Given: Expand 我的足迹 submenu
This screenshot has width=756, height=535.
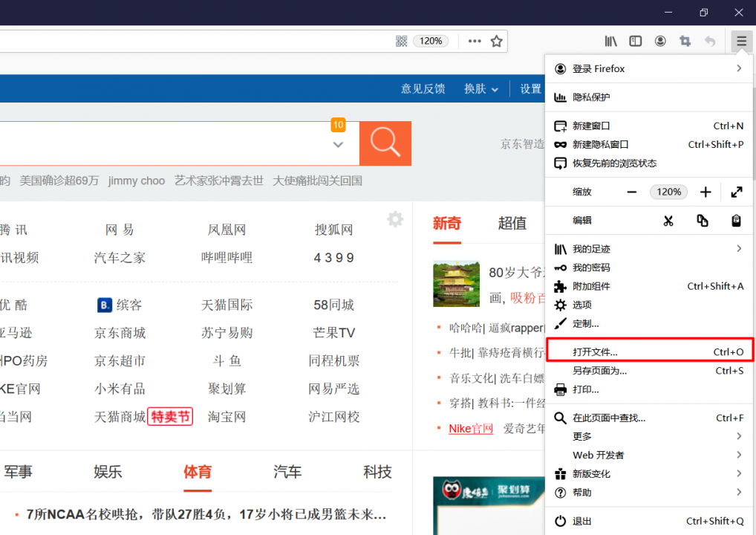Looking at the screenshot, I should [649, 249].
